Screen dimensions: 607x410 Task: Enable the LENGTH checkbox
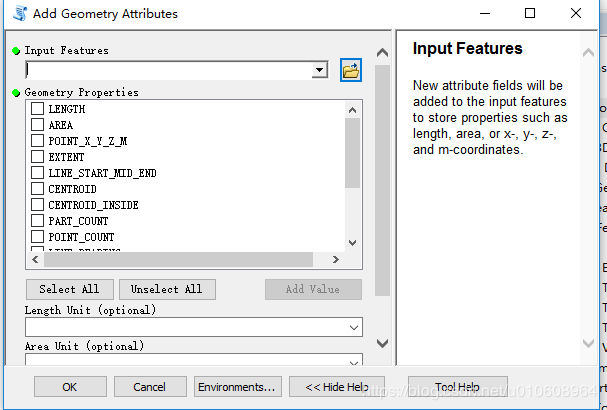pyautogui.click(x=38, y=109)
